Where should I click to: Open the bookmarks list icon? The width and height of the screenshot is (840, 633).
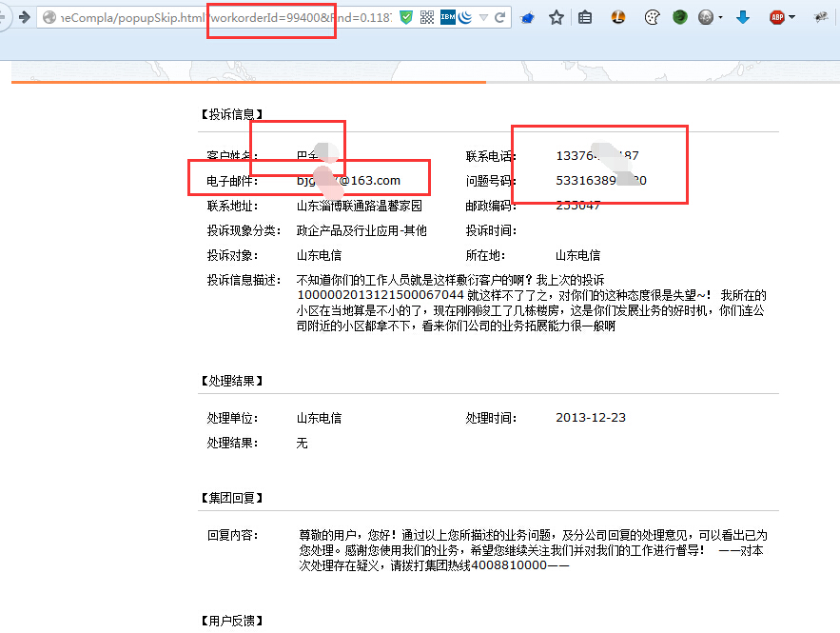click(585, 18)
